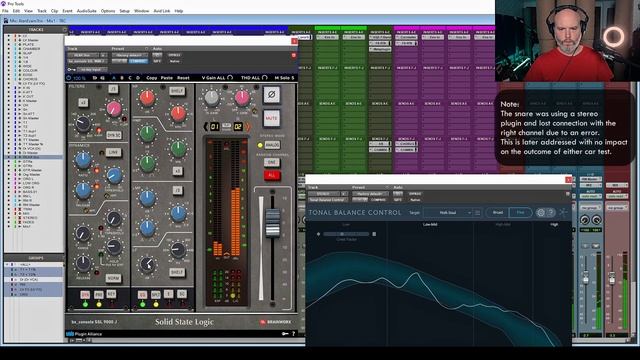
Task: Toggle the filters /3 button
Action: [113, 89]
